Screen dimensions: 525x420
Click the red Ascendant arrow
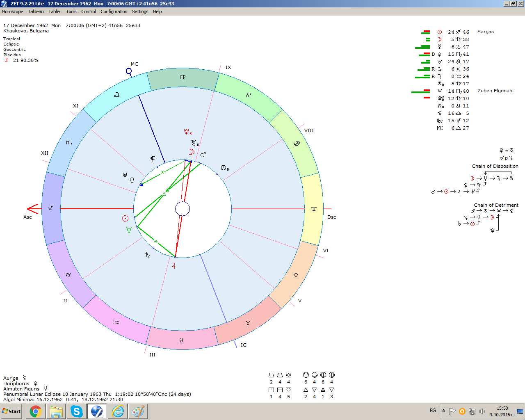point(33,209)
